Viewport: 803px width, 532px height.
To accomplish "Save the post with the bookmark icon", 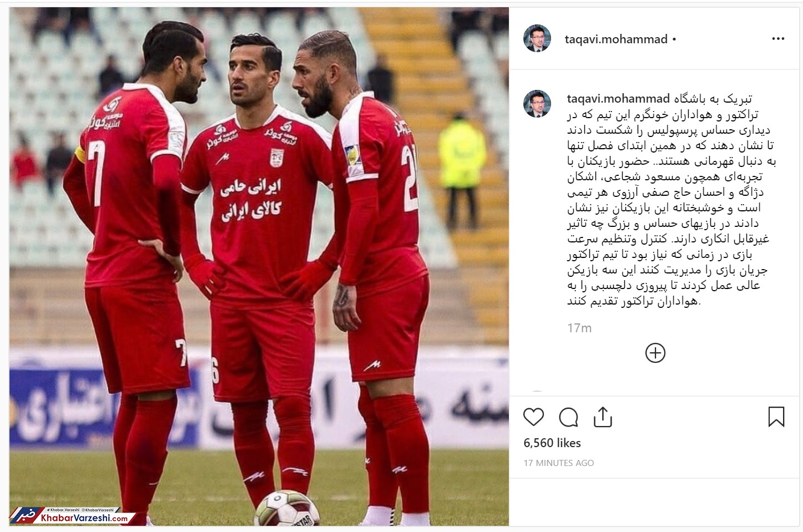I will click(776, 417).
